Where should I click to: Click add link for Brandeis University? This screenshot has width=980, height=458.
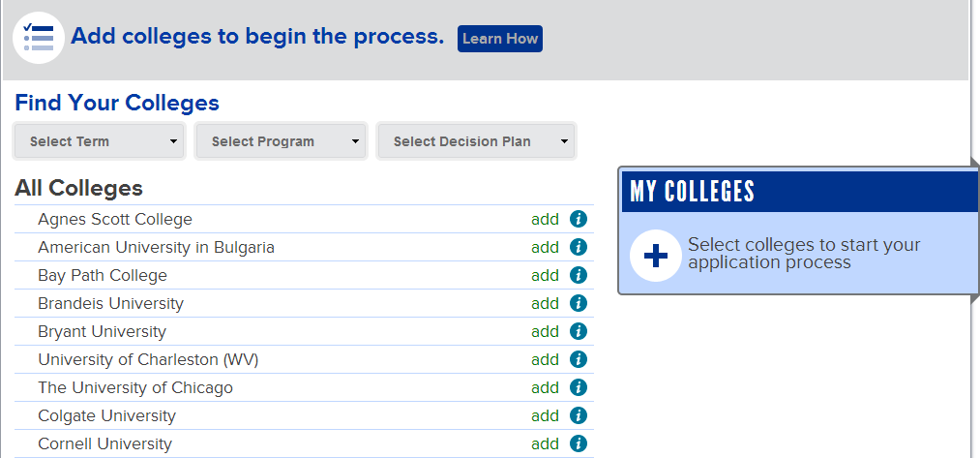coord(545,304)
